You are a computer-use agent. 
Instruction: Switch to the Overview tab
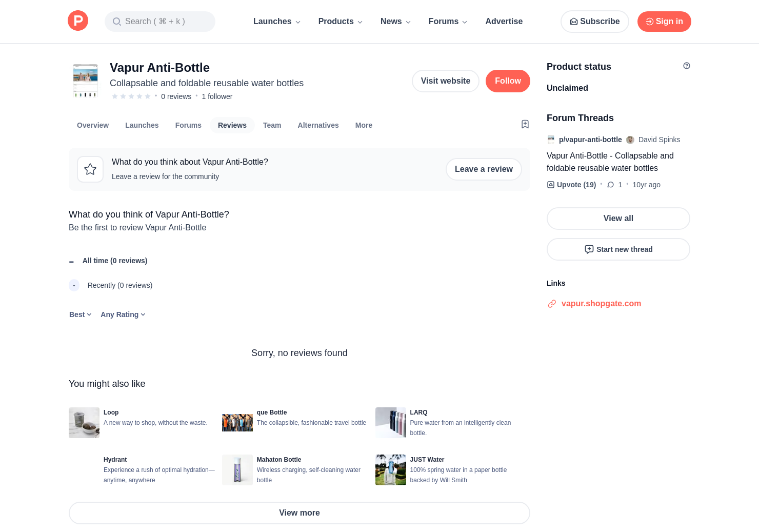[x=93, y=125]
